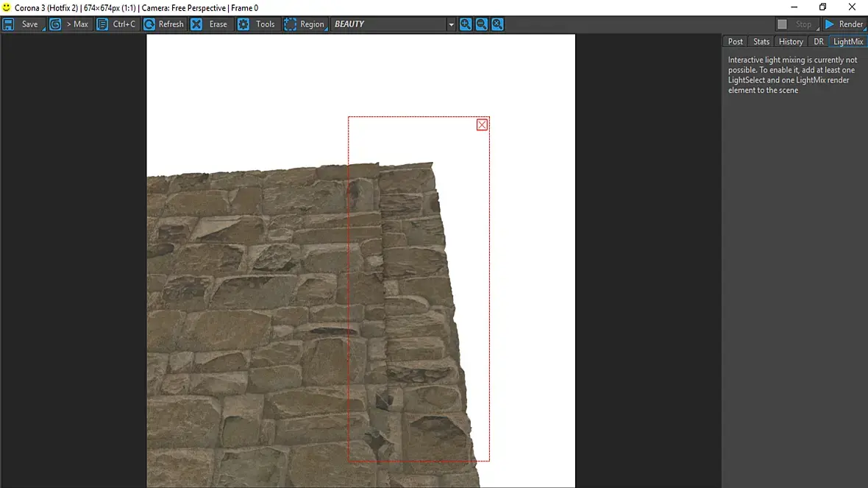Erase the frame buffer via Erase label

click(218, 24)
